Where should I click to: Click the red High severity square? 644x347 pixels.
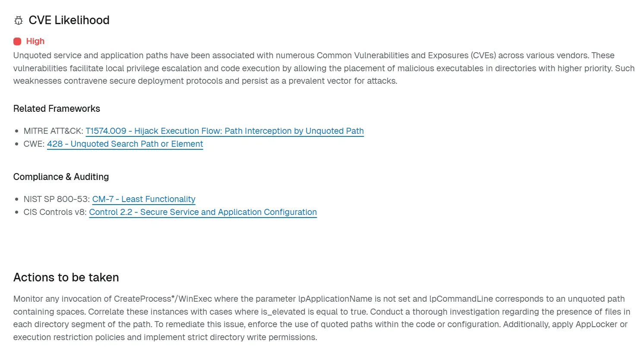coord(17,41)
